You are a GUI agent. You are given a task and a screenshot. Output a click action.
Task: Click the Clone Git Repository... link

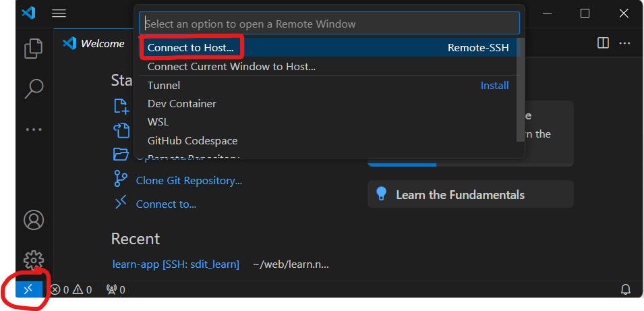point(189,180)
